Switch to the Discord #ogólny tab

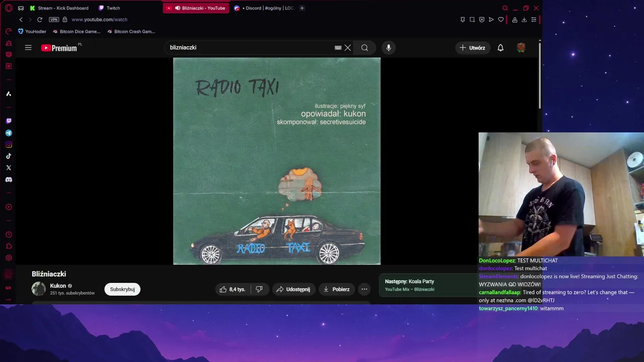pos(264,8)
